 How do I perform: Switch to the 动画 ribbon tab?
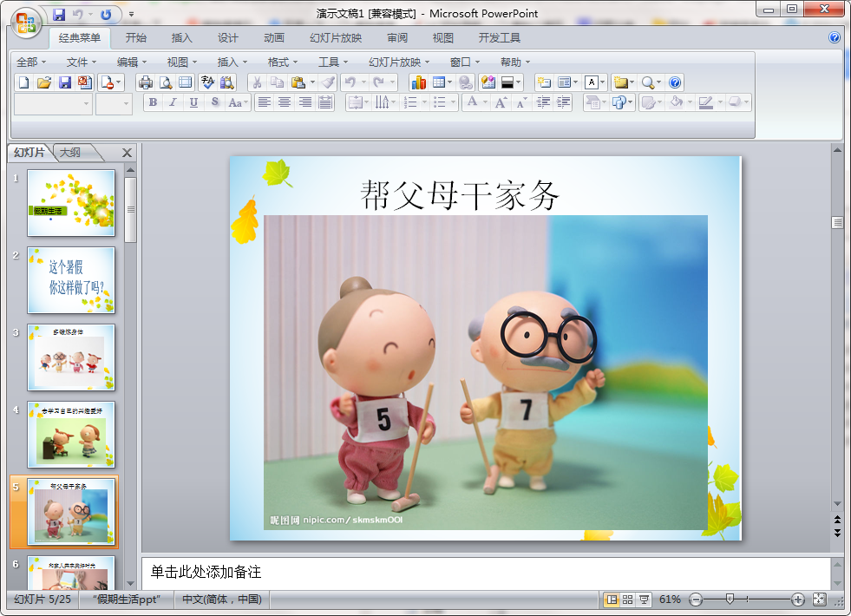click(x=274, y=38)
